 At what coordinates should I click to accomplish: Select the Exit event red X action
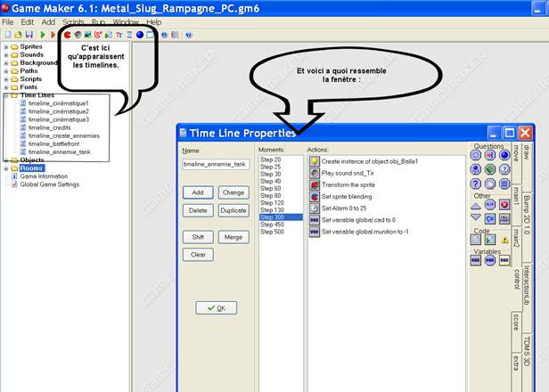504,204
